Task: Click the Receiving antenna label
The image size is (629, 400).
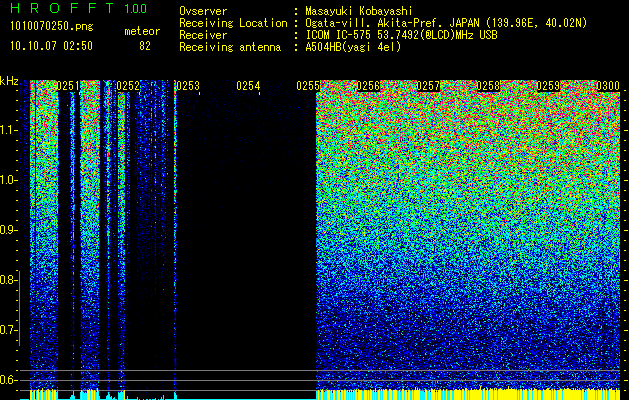Action: pyautogui.click(x=230, y=47)
